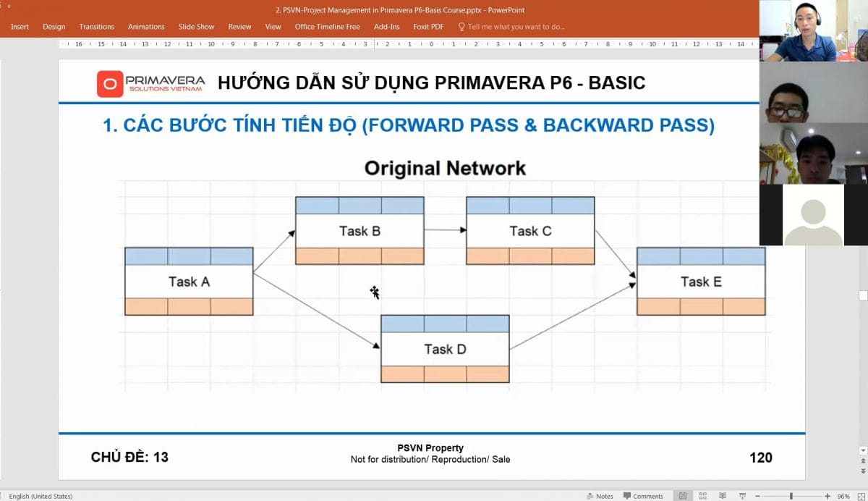The height and width of the screenshot is (501, 868).
Task: Click the vertical scrollbar down arrow
Action: click(x=863, y=450)
